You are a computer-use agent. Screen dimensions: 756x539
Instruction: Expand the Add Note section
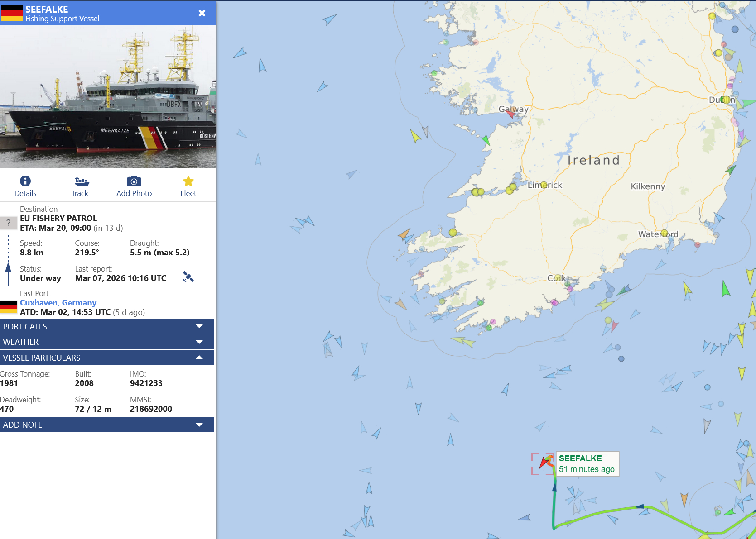tap(107, 425)
